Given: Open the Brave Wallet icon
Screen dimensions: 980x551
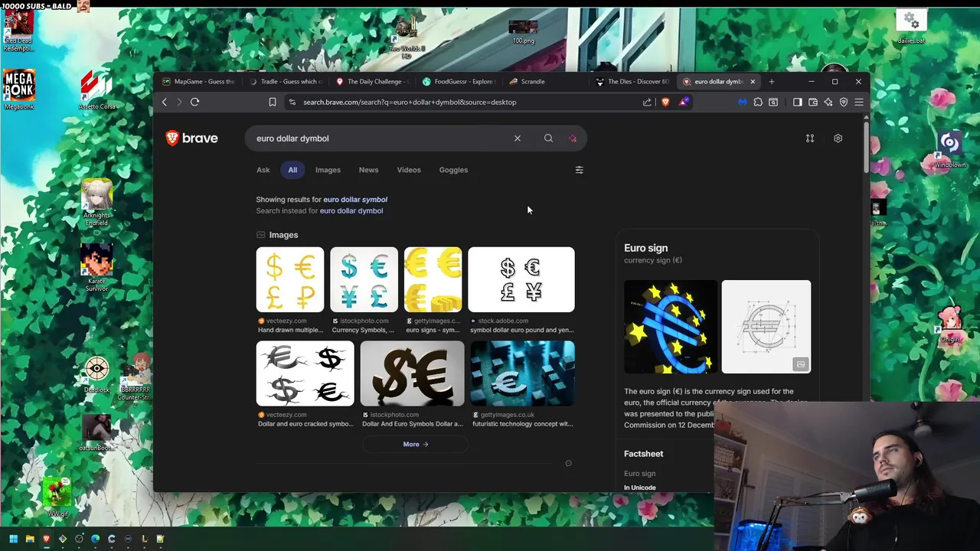Looking at the screenshot, I should (813, 102).
